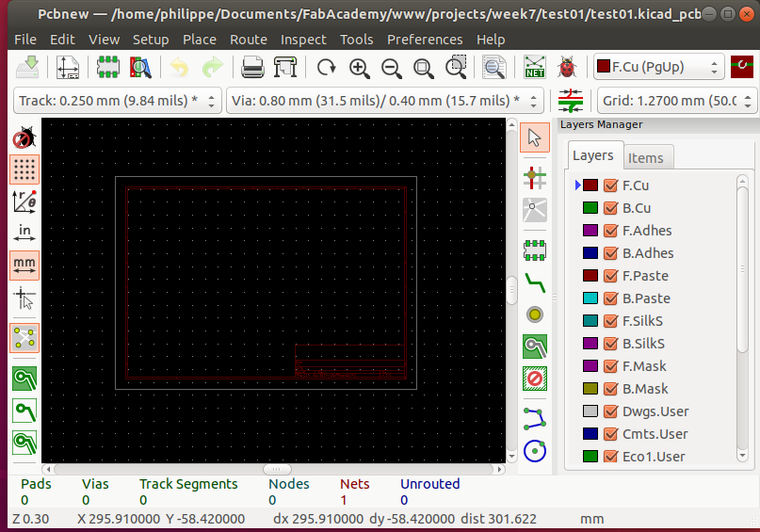Select the Add via tool
The width and height of the screenshot is (760, 532).
pyautogui.click(x=535, y=314)
